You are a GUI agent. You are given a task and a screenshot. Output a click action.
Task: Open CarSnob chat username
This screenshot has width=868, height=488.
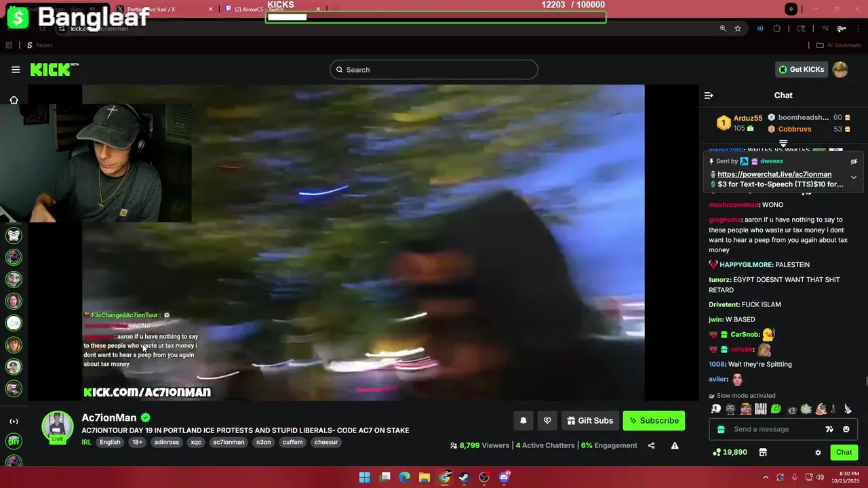tap(745, 335)
